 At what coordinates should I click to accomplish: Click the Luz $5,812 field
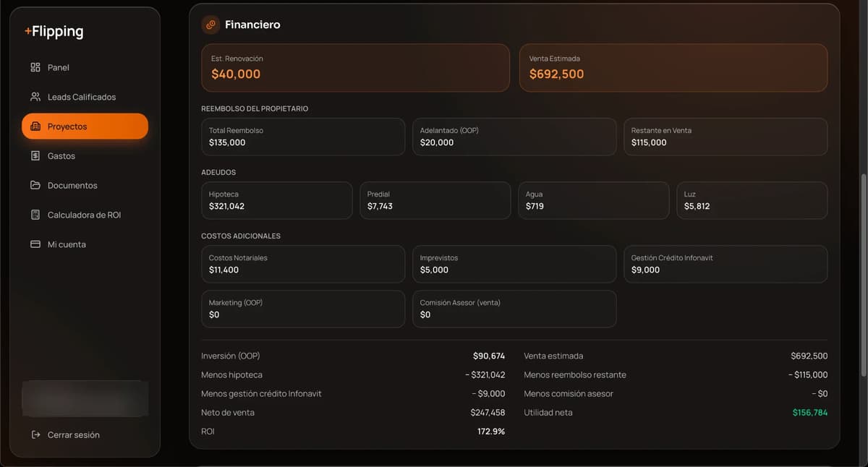752,200
